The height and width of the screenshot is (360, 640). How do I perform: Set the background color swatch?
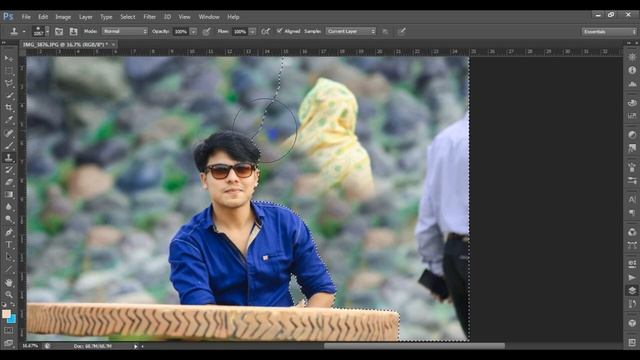tap(12, 319)
